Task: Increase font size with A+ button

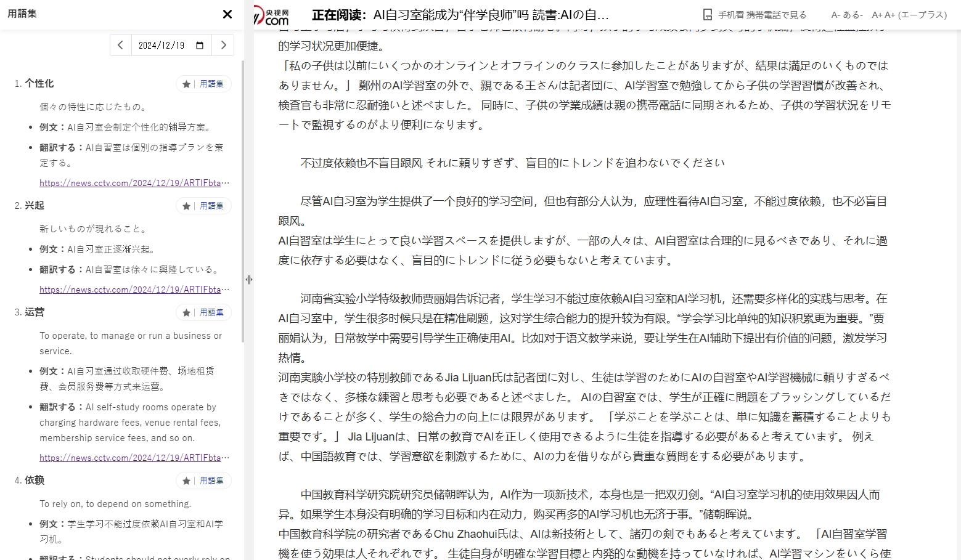Action: pyautogui.click(x=909, y=15)
